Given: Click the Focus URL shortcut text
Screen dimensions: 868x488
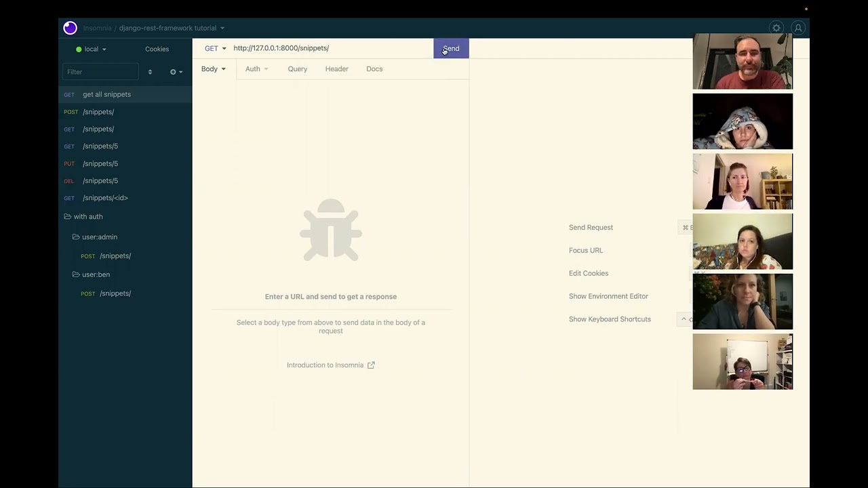Looking at the screenshot, I should 586,251.
